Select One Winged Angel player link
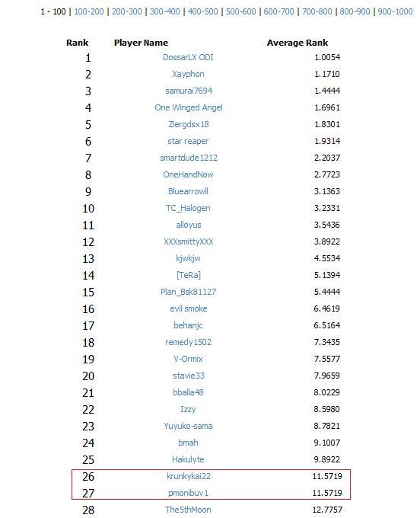This screenshot has width=420, height=518. tap(189, 107)
